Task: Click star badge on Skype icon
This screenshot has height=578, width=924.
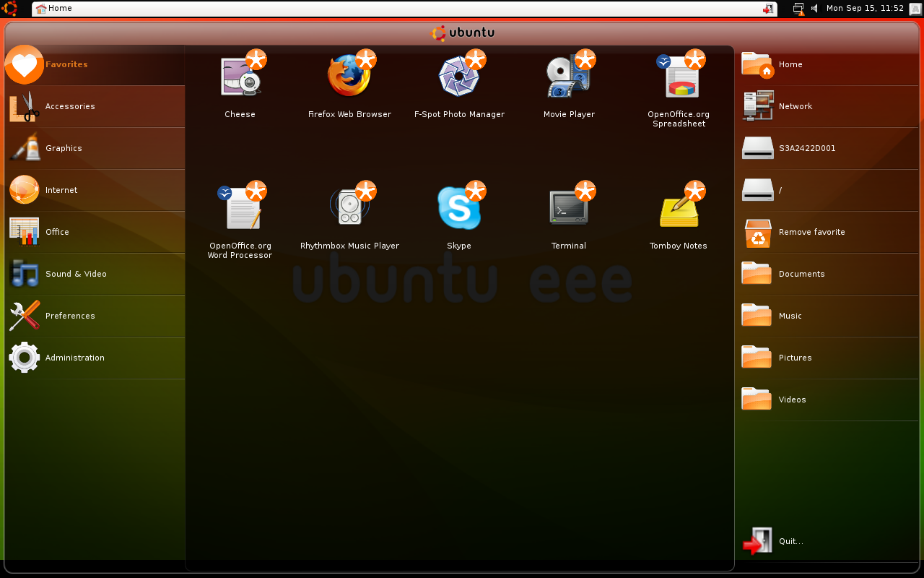Action: [x=476, y=191]
